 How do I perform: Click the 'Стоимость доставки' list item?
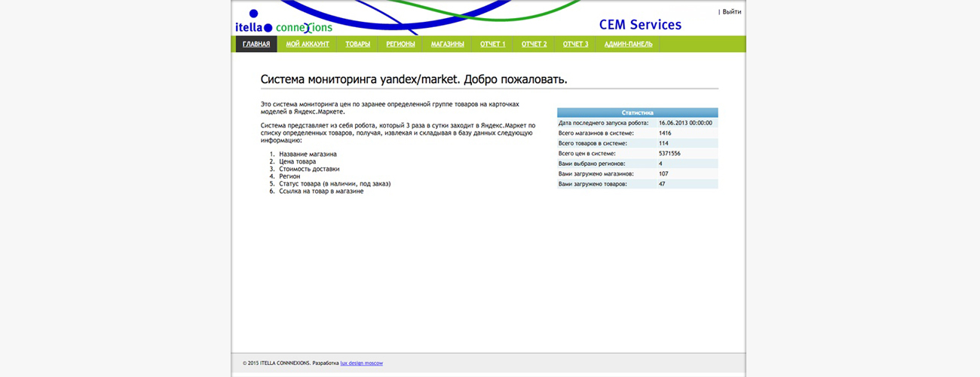[309, 169]
